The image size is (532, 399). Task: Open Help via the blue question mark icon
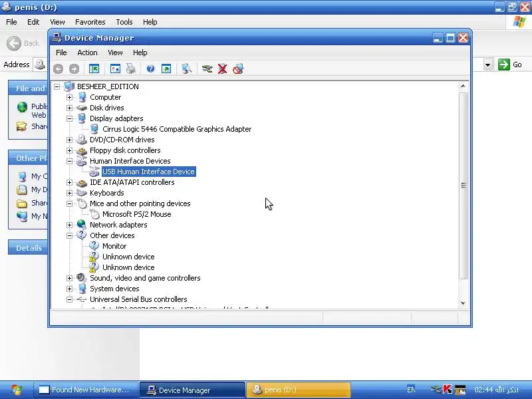pos(150,69)
